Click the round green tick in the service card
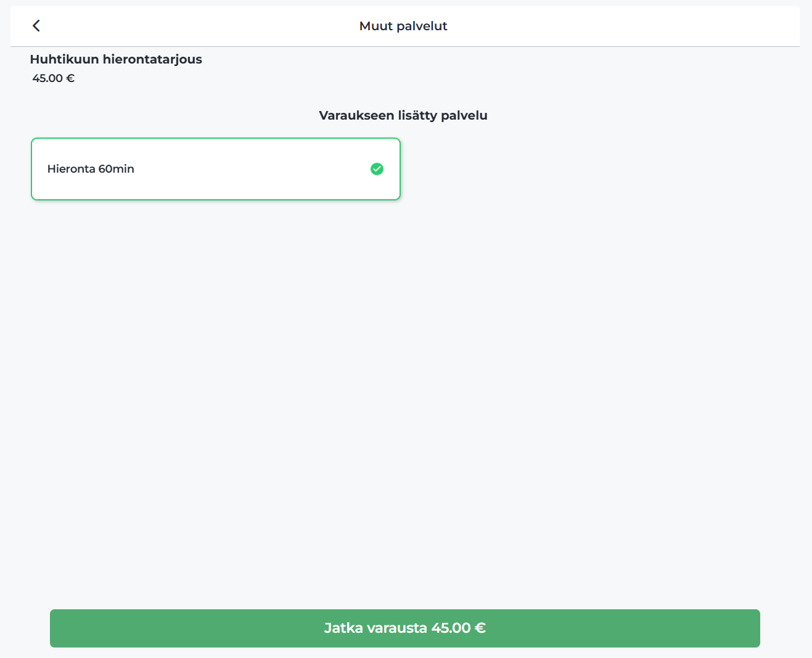The image size is (812, 658). [x=377, y=169]
